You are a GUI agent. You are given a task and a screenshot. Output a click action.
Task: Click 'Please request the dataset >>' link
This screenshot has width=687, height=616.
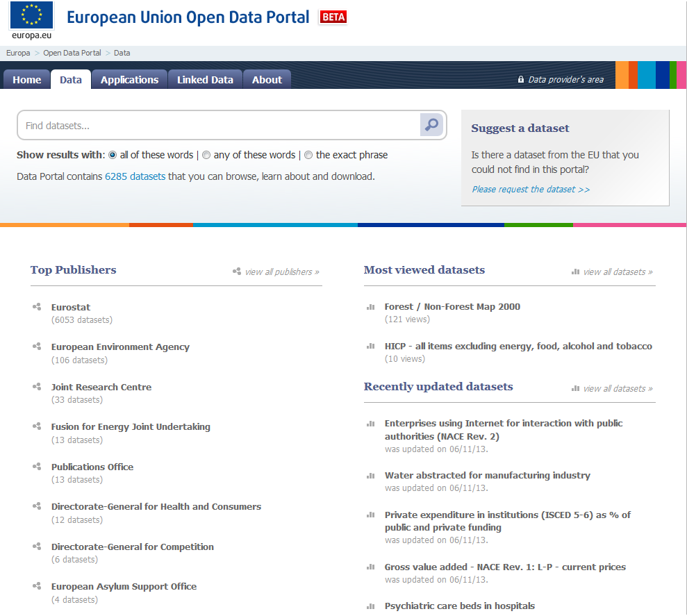click(x=531, y=190)
